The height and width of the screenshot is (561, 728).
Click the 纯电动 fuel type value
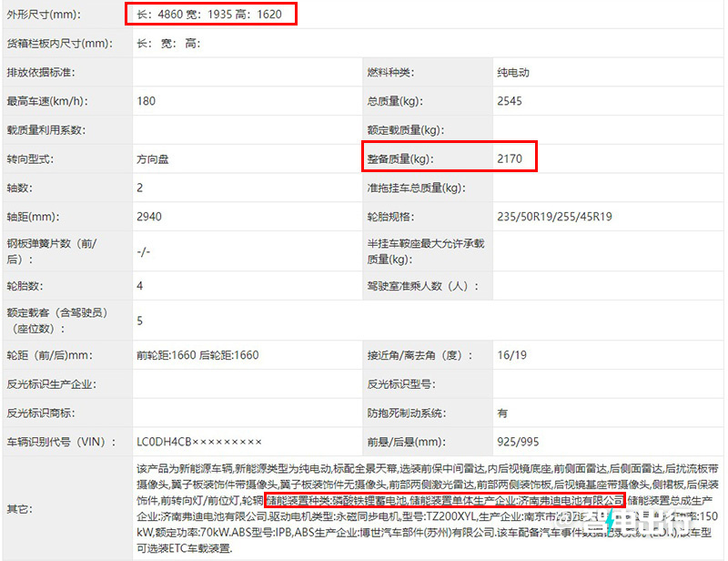513,73
